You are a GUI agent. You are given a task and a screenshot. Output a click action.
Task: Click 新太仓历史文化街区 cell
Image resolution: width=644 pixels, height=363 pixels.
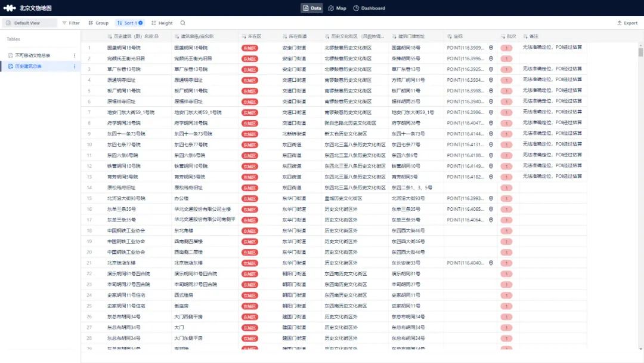[x=345, y=134]
